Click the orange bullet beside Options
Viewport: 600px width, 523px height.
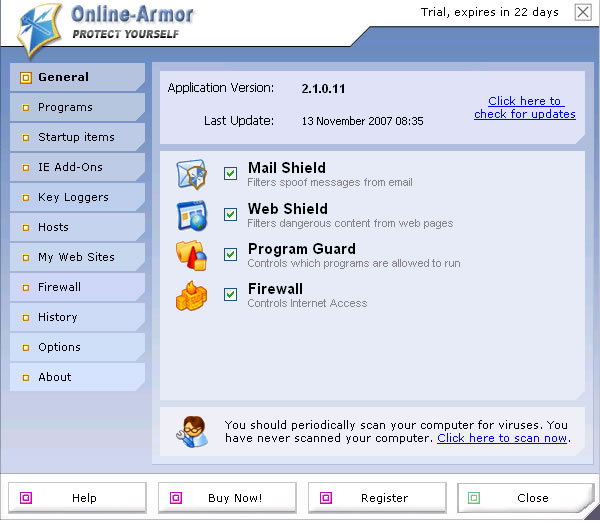click(x=26, y=347)
